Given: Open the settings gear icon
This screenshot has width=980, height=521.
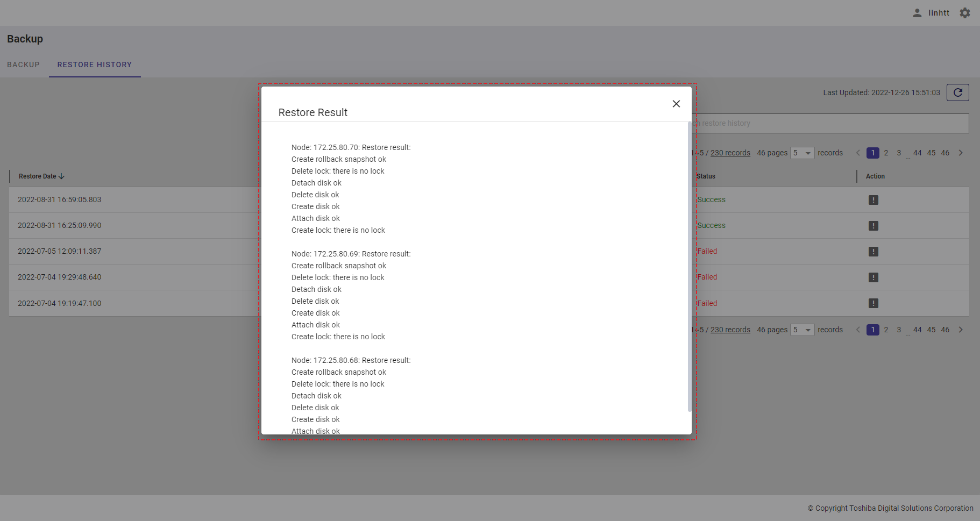Looking at the screenshot, I should 965,13.
